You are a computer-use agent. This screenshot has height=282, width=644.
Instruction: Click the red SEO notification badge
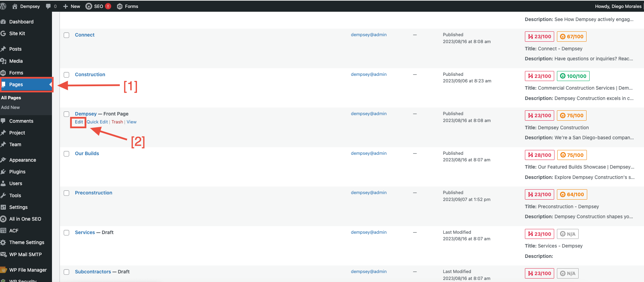108,6
